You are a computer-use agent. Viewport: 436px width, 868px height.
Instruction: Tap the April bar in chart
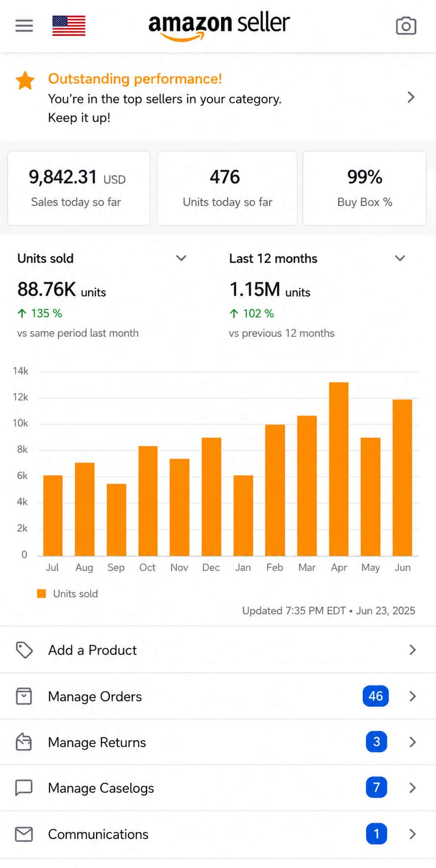(x=338, y=469)
